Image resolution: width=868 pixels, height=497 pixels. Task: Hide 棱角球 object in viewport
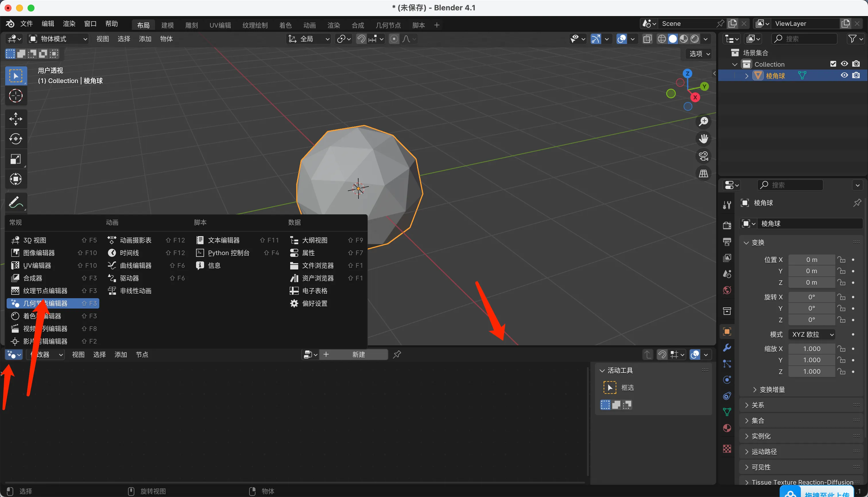tap(844, 76)
